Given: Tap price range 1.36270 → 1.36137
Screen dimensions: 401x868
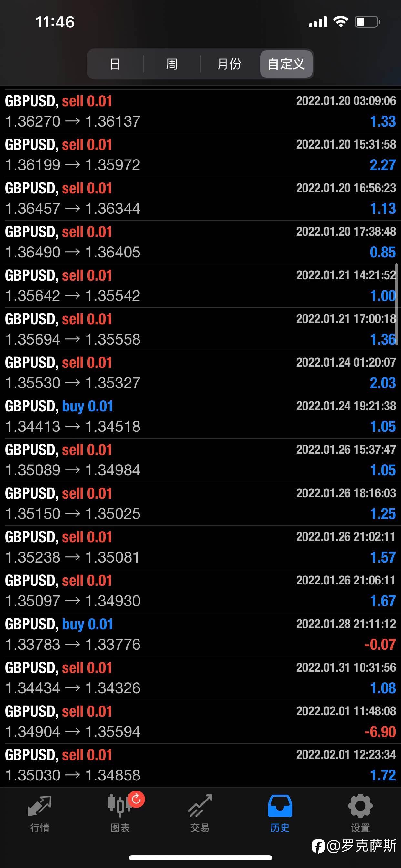Looking at the screenshot, I should point(73,122).
